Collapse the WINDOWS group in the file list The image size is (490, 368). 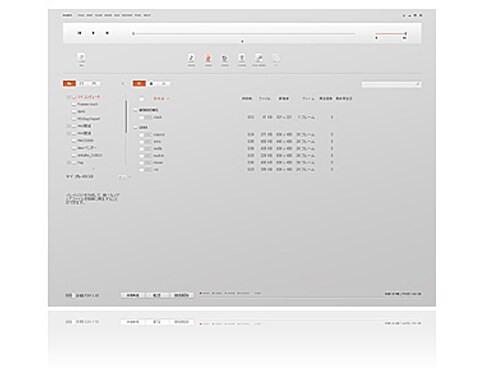click(x=135, y=110)
